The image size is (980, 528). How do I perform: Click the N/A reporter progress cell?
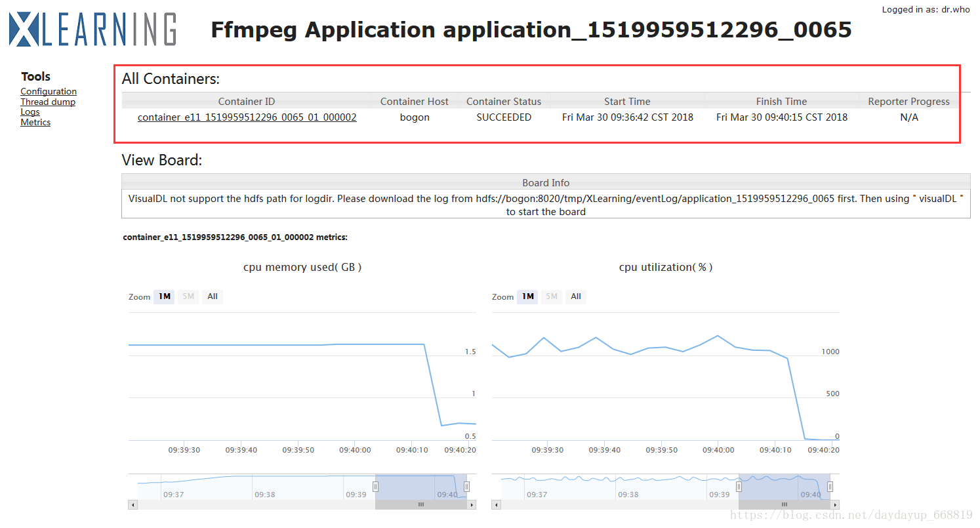[909, 117]
